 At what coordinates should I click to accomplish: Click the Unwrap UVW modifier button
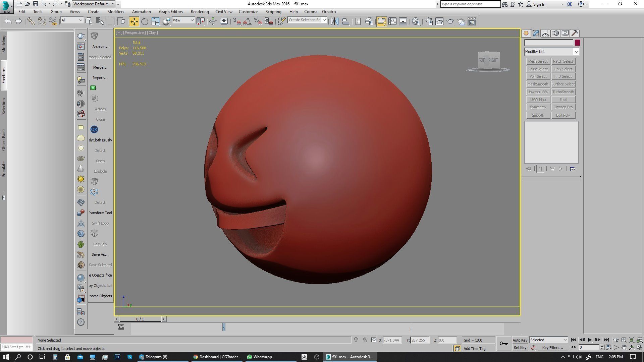pyautogui.click(x=538, y=92)
